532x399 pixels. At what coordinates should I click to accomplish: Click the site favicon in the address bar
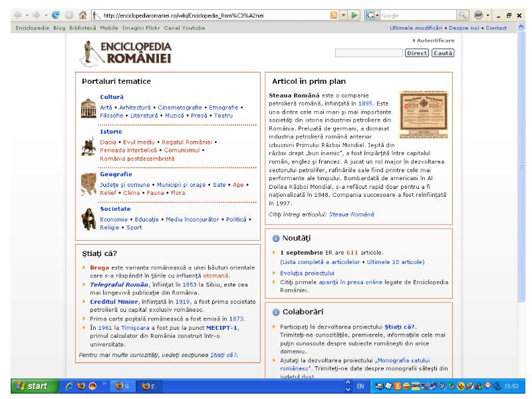[x=97, y=15]
